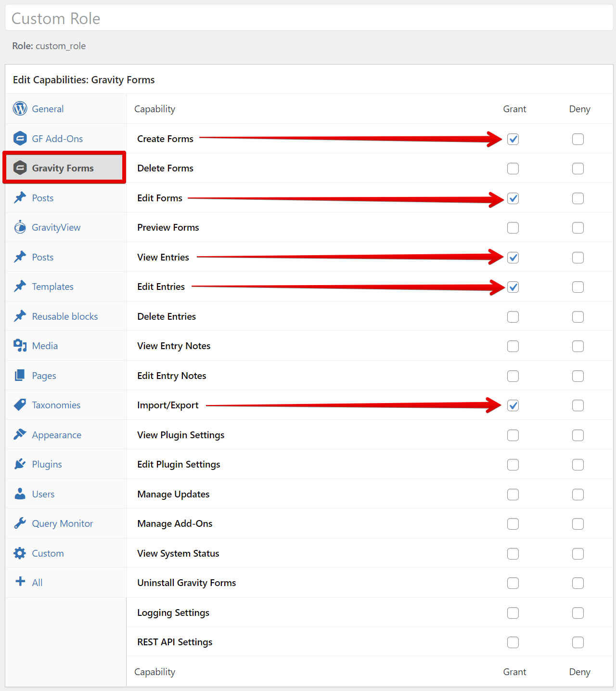Uncheck Grant for View Entries

(513, 258)
